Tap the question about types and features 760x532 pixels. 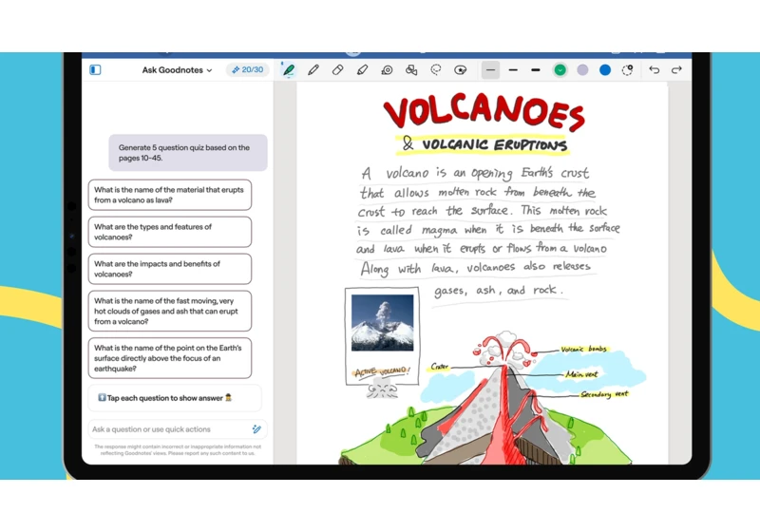pos(170,232)
